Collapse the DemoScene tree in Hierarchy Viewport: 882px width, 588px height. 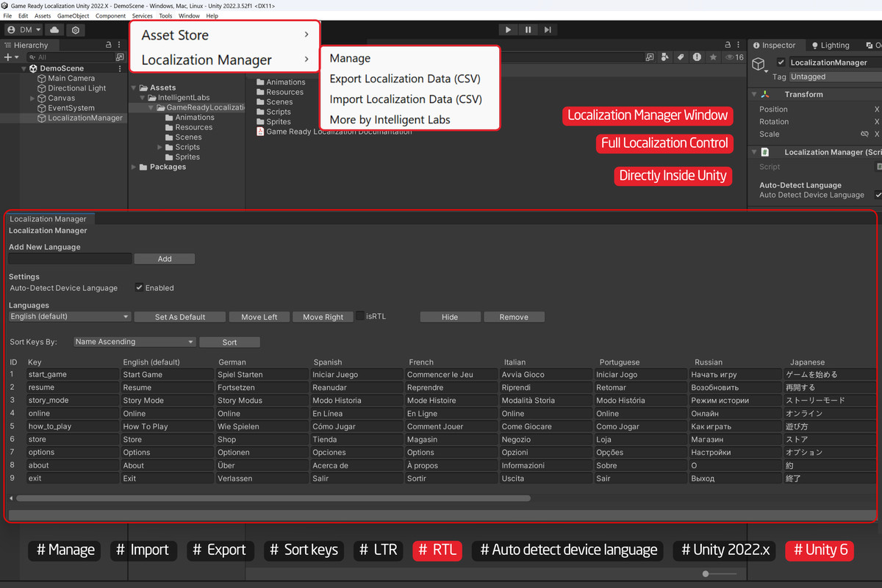point(23,68)
